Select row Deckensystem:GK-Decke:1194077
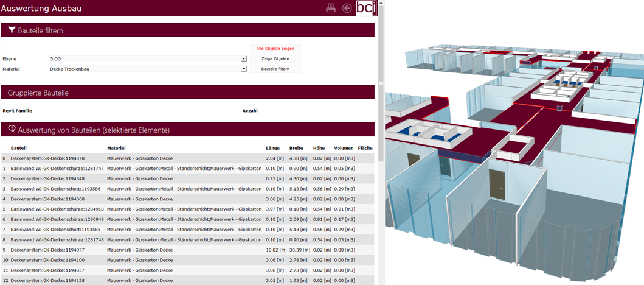The image size is (644, 285). click(x=188, y=250)
